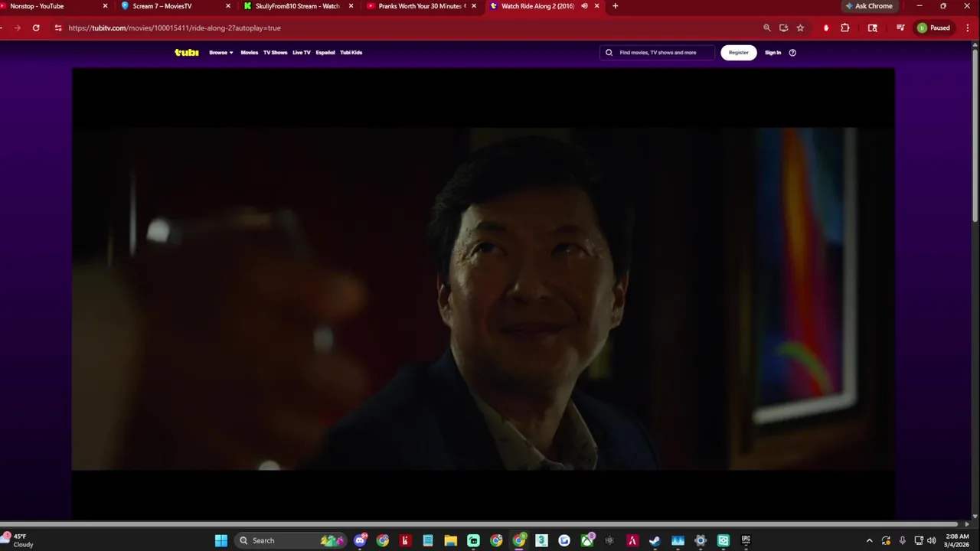
Task: Open the Live TV page
Action: pos(302,53)
